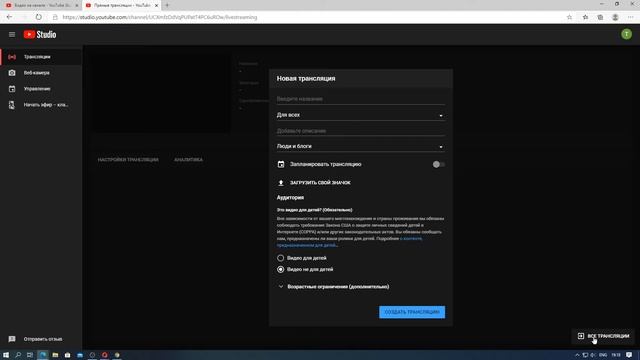
Task: Open the browser profile icon
Action: [x=615, y=17]
